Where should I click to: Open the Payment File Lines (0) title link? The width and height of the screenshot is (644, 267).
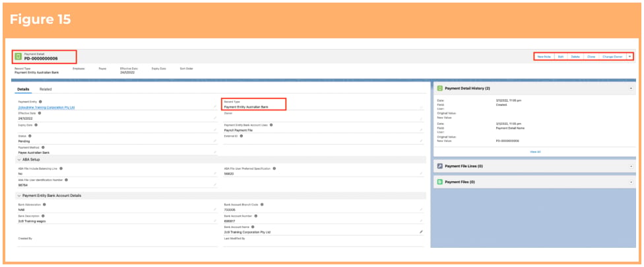coord(464,166)
